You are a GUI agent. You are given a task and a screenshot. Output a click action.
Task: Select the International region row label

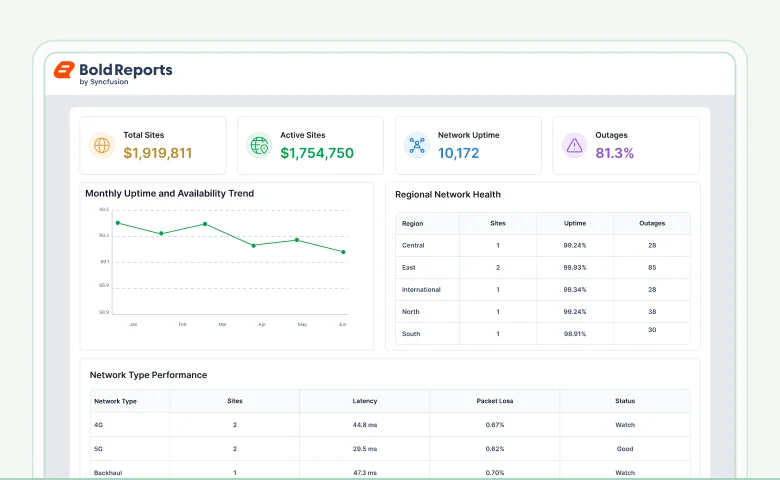point(421,289)
